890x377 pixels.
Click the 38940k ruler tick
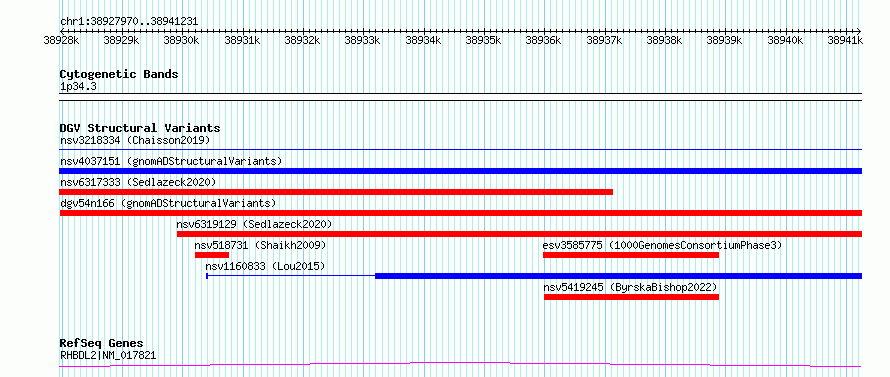pyautogui.click(x=786, y=40)
